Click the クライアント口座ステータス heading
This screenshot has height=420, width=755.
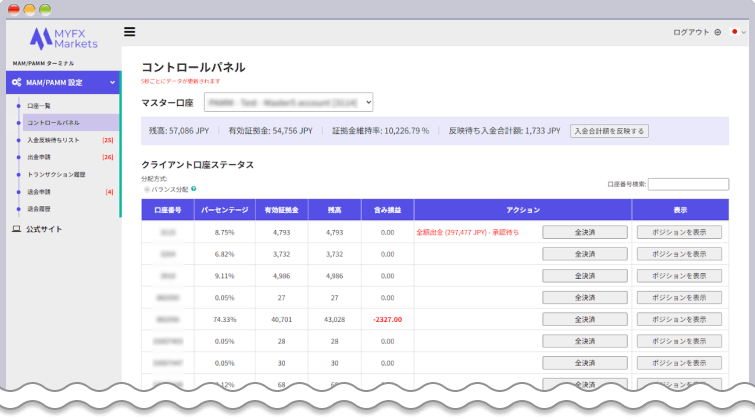pyautogui.click(x=197, y=165)
